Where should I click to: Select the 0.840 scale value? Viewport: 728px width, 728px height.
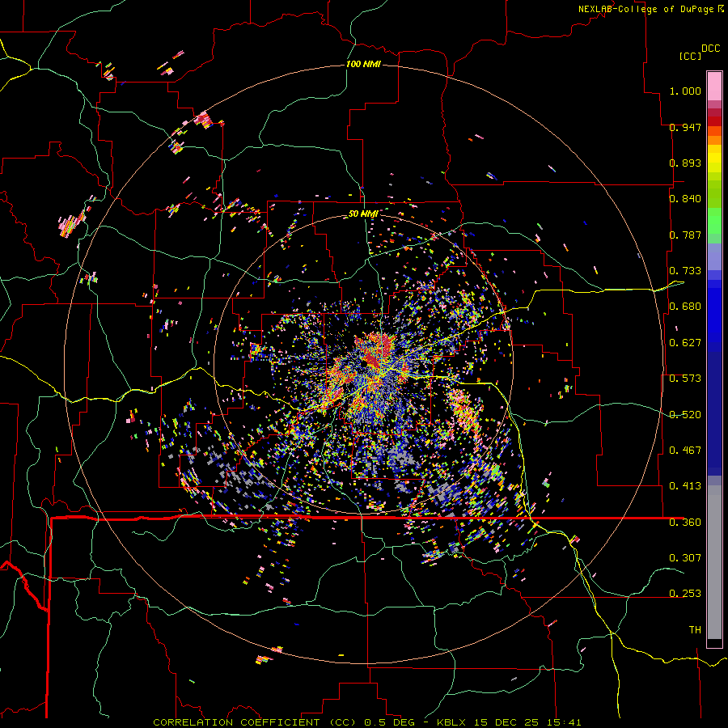pyautogui.click(x=685, y=199)
